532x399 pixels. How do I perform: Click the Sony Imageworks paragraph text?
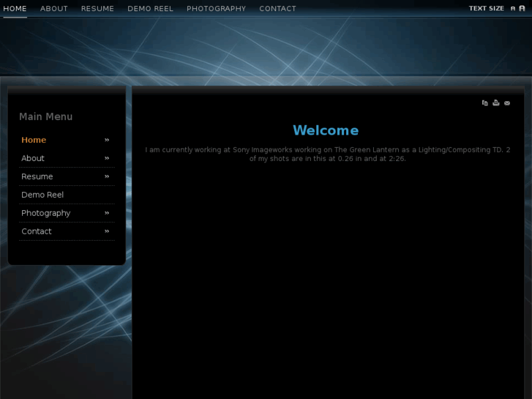[x=328, y=154]
